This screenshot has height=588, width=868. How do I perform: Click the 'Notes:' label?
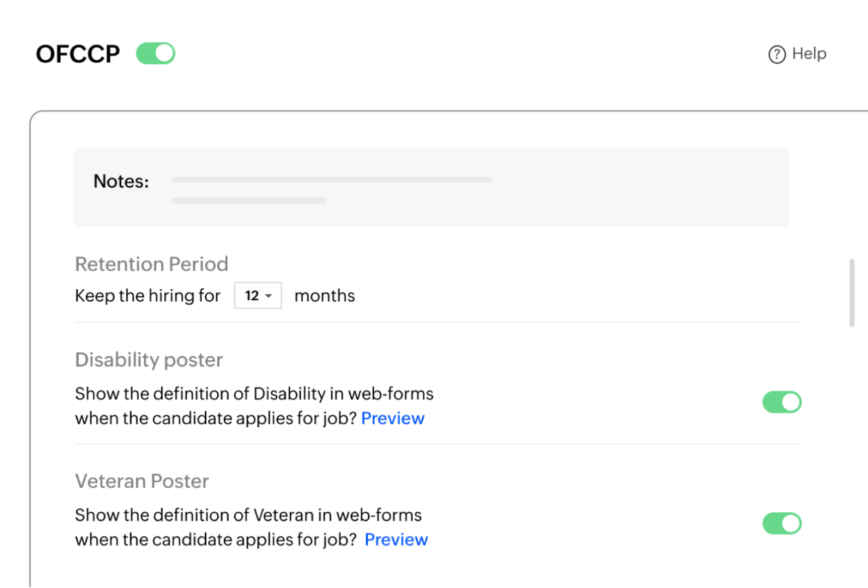[121, 182]
